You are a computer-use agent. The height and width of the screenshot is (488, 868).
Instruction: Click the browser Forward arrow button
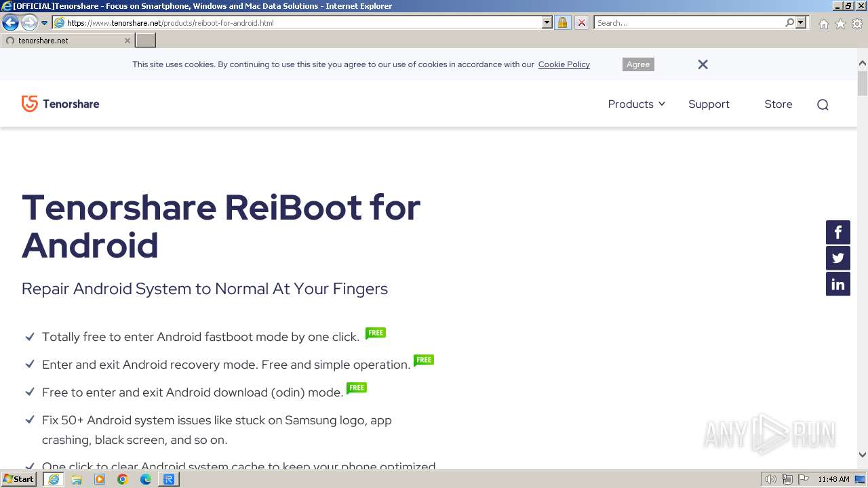[x=28, y=23]
